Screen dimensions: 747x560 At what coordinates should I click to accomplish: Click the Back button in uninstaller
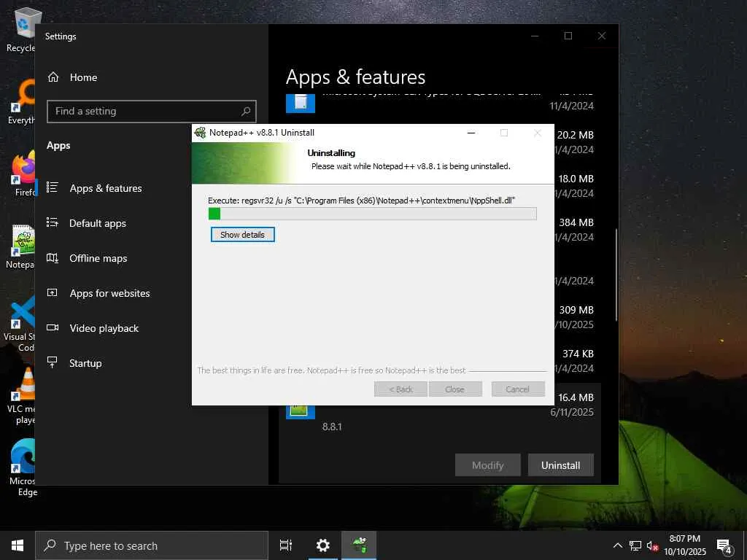pyautogui.click(x=400, y=389)
